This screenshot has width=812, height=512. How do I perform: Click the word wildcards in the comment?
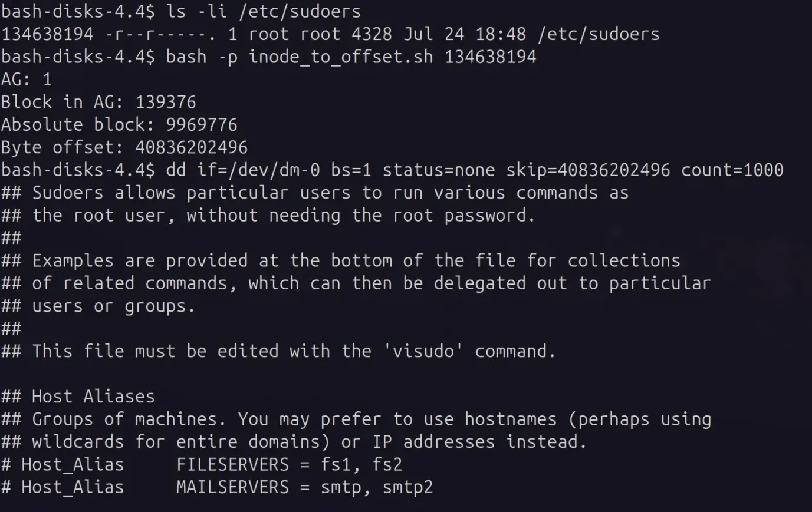click(x=78, y=442)
